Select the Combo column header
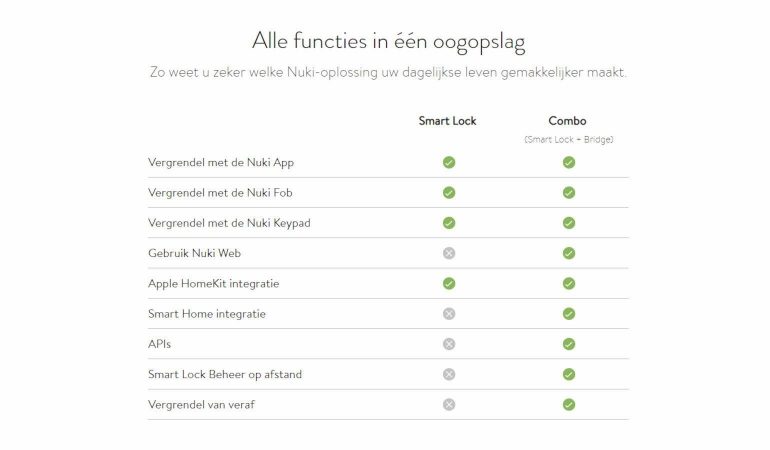The height and width of the screenshot is (450, 770). coord(567,121)
